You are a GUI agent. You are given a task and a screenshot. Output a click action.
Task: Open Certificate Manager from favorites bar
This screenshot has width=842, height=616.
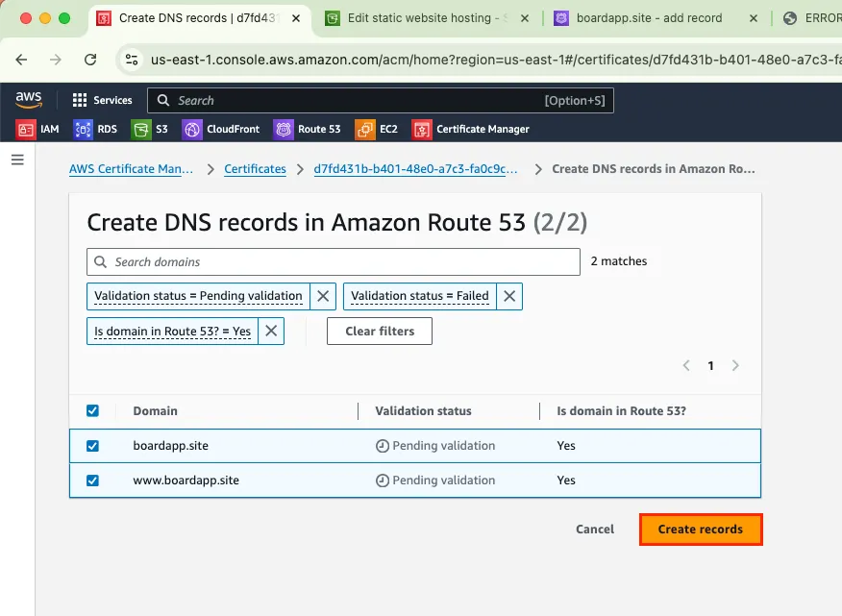pos(470,129)
